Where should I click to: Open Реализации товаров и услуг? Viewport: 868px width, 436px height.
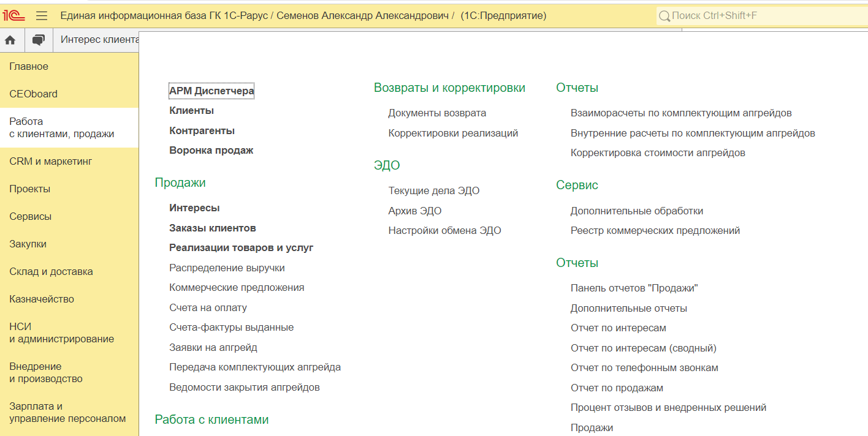pos(242,247)
